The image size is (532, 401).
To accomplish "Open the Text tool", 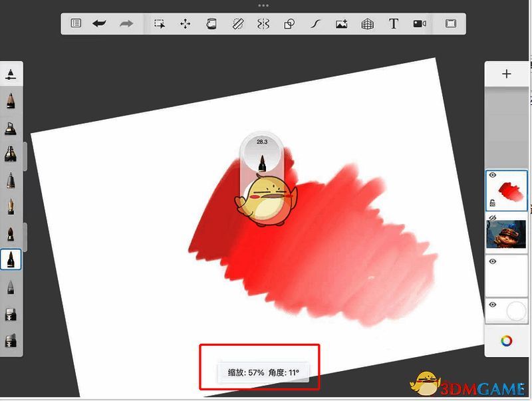I will [394, 23].
